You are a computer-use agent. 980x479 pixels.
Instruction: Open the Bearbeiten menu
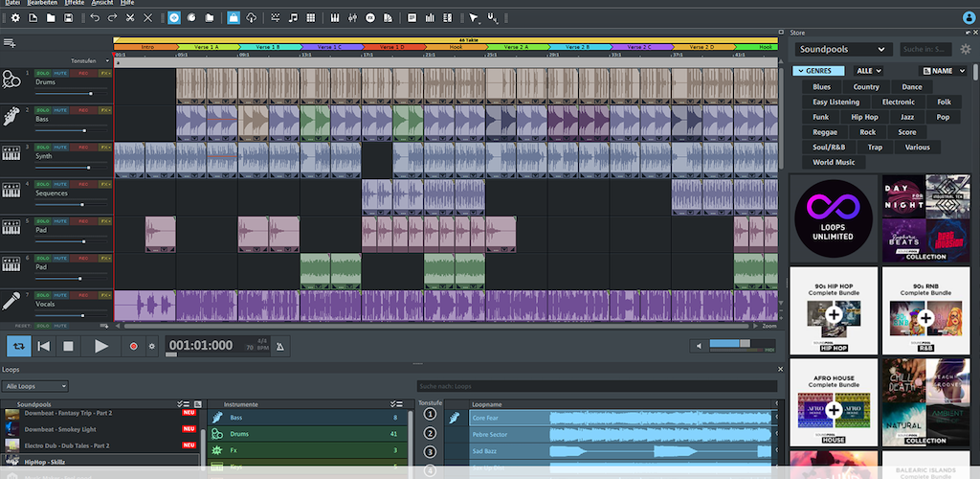[41, 4]
